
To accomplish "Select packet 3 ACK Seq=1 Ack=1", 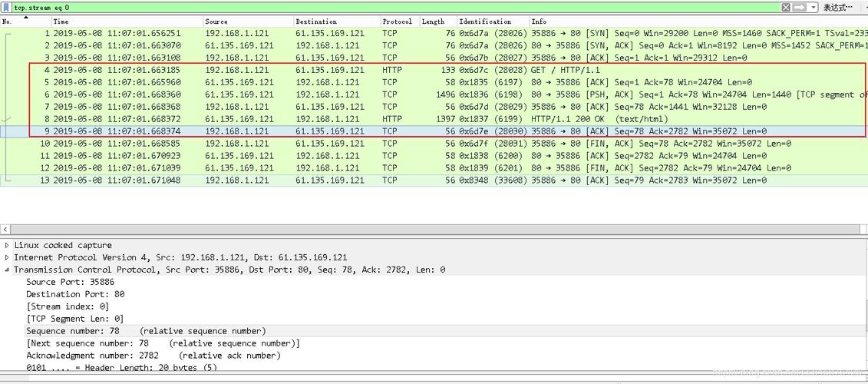I will pos(434,58).
